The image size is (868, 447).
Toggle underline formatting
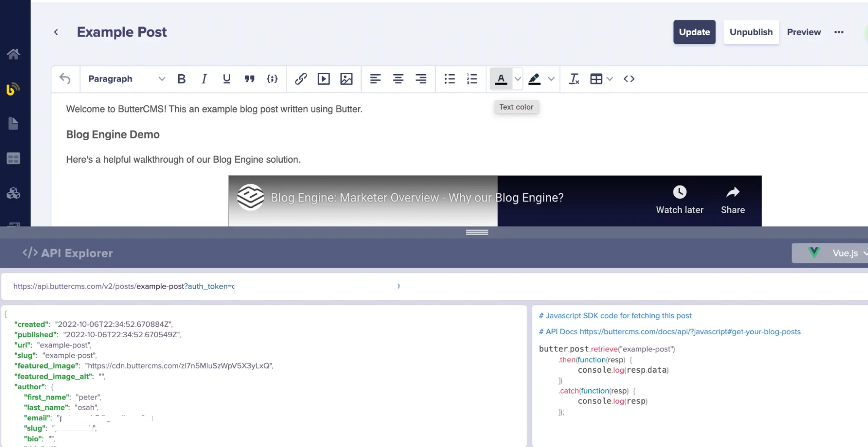click(226, 79)
